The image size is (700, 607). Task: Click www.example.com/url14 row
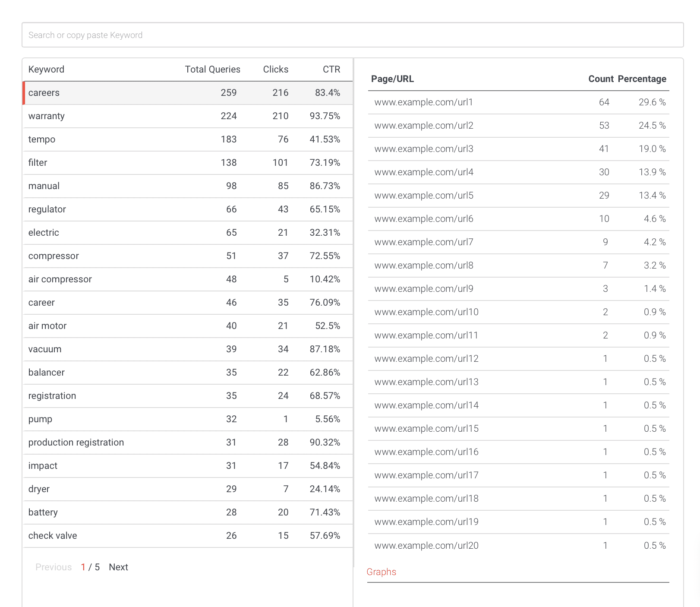tap(519, 405)
